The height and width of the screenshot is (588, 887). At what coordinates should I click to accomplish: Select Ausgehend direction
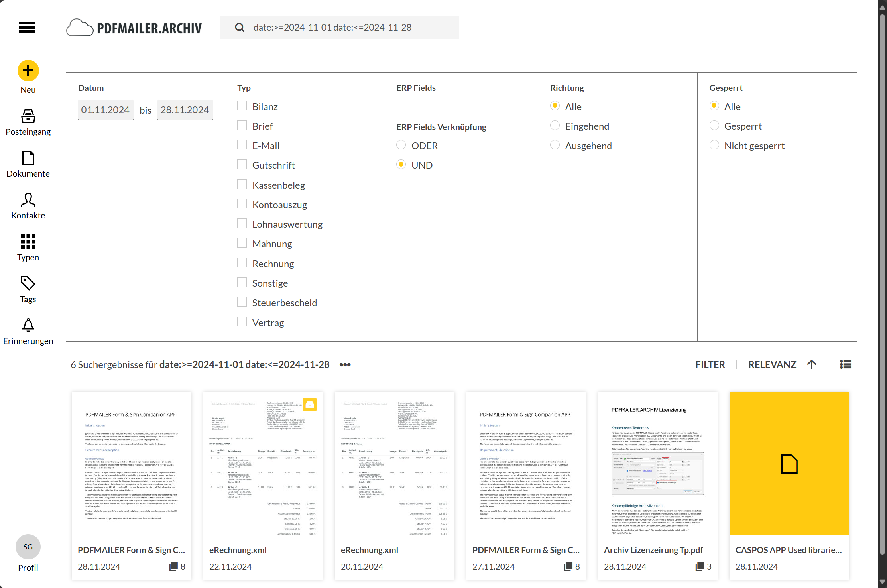[555, 145]
